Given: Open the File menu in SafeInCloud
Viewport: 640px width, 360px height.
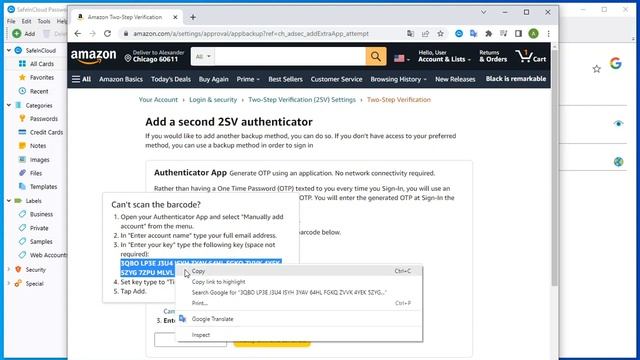Looking at the screenshot, I should 11,21.
